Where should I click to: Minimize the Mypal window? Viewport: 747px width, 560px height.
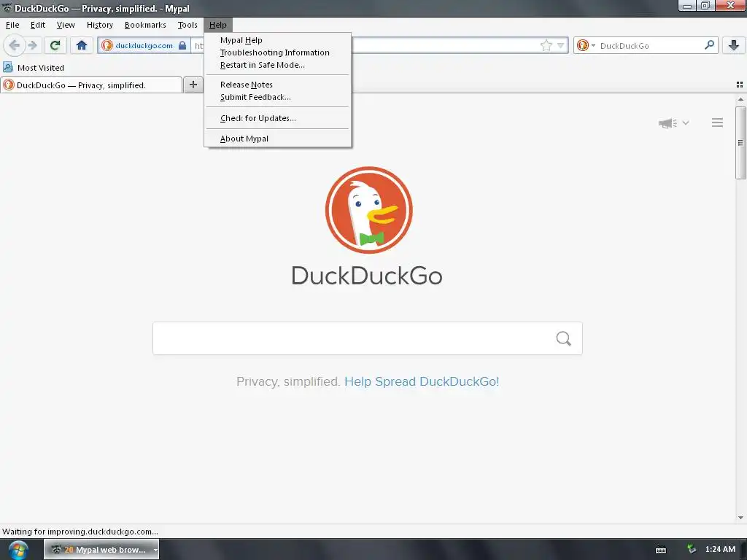coord(687,6)
